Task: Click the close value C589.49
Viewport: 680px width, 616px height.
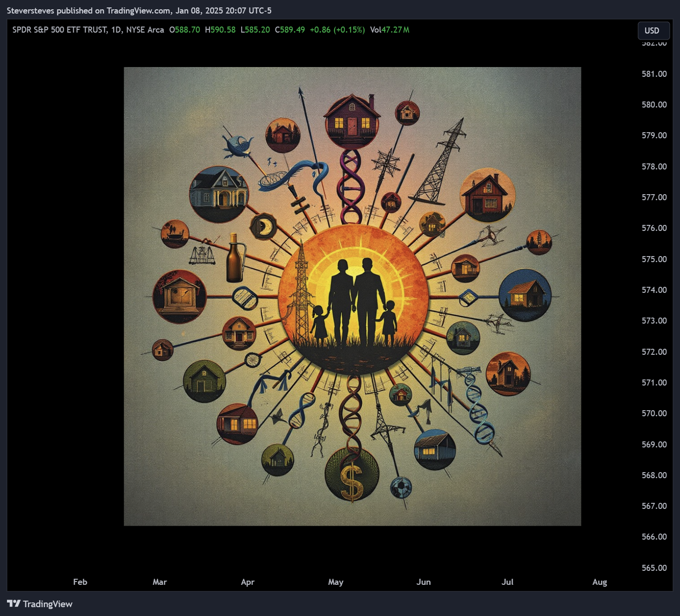Action: pos(290,30)
